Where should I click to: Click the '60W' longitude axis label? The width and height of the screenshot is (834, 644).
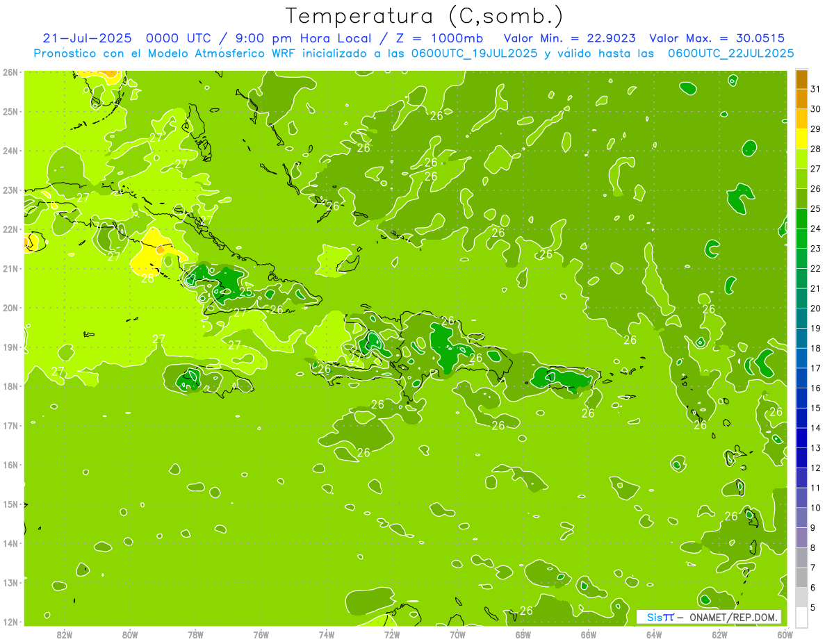point(785,634)
